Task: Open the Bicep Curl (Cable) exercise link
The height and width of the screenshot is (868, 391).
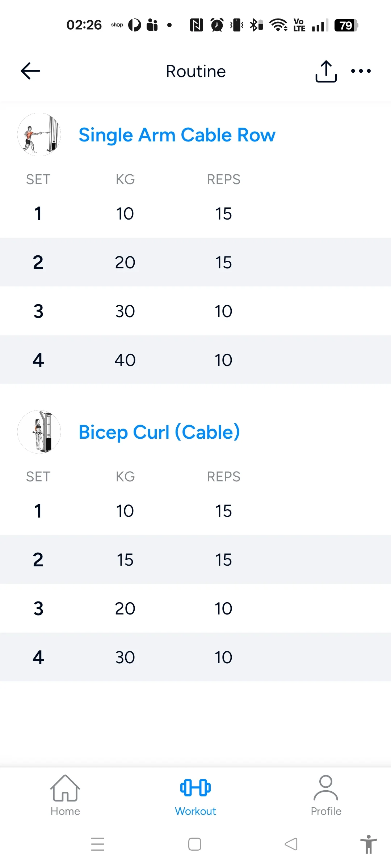Action: 159,432
